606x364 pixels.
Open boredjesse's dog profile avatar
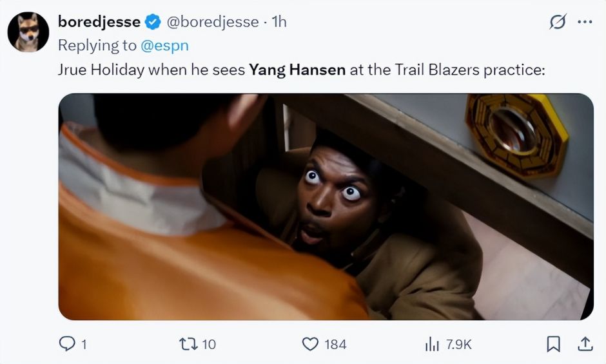pyautogui.click(x=28, y=32)
